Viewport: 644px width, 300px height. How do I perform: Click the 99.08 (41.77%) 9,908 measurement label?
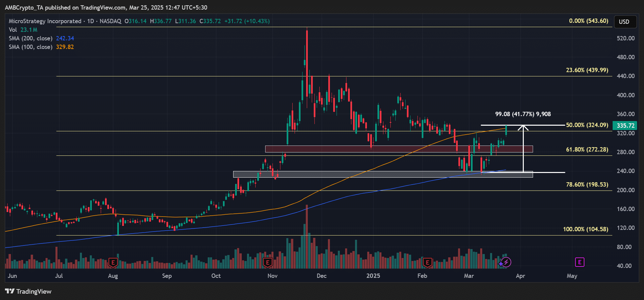tap(523, 114)
